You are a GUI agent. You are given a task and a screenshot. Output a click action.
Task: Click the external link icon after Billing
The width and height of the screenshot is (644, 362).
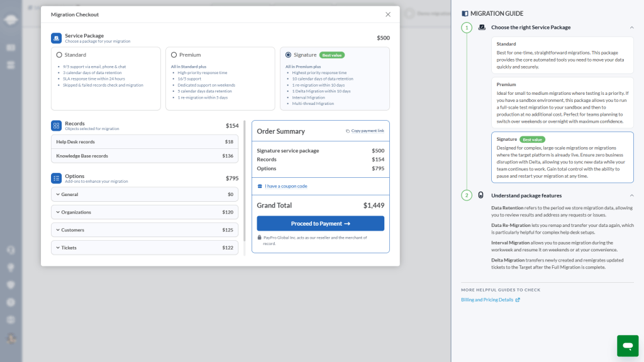(x=518, y=300)
